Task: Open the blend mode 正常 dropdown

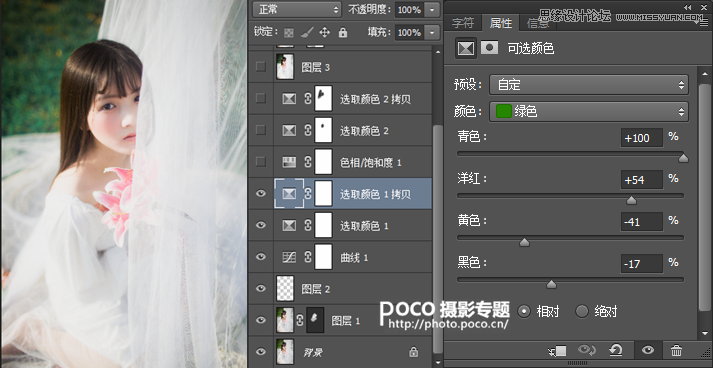Action: point(296,9)
